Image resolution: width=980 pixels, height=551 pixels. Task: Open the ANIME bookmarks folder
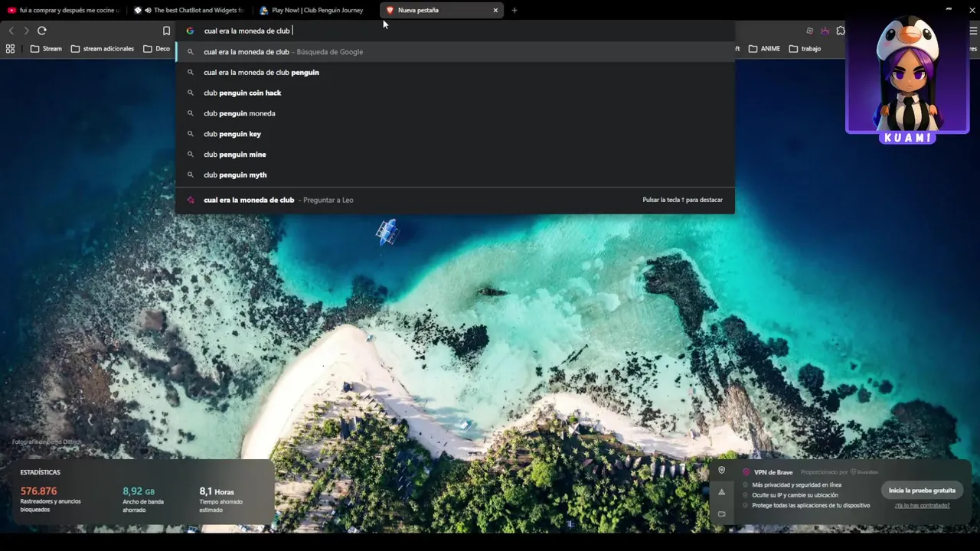pyautogui.click(x=764, y=49)
